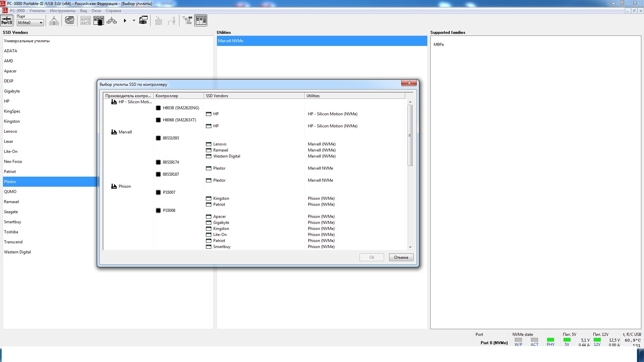Screen dimensions: 644x362
Task: Click the Контроллер column header
Action: (x=178, y=96)
